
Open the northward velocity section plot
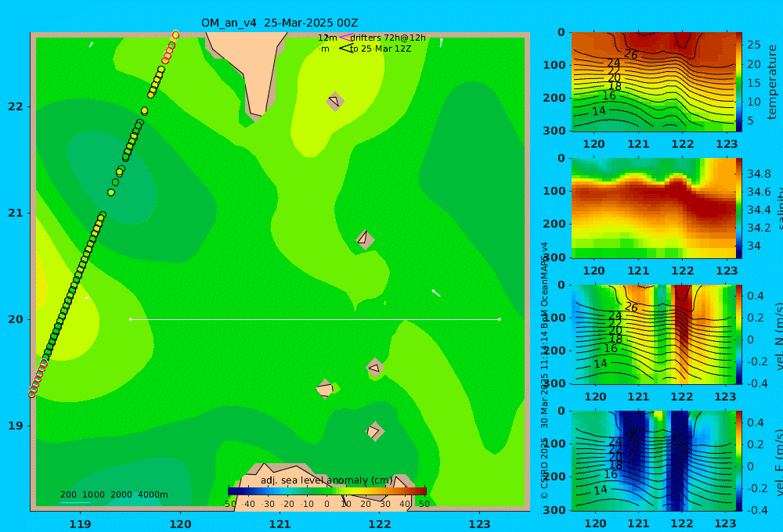[x=653, y=334]
